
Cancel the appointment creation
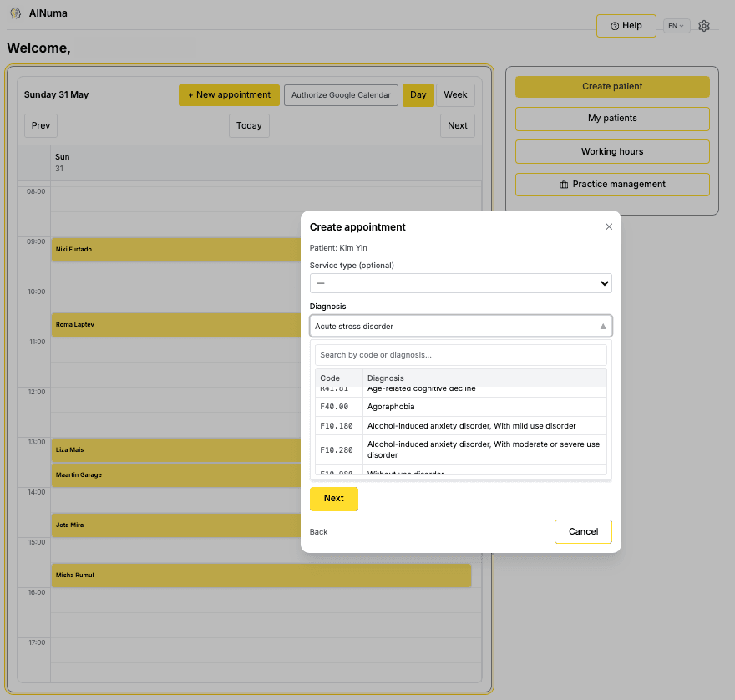[583, 531]
